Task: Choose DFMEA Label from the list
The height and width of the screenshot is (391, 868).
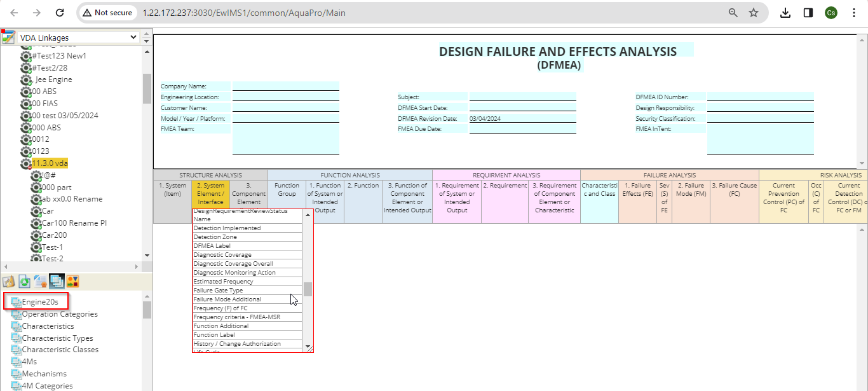Action: 247,246
